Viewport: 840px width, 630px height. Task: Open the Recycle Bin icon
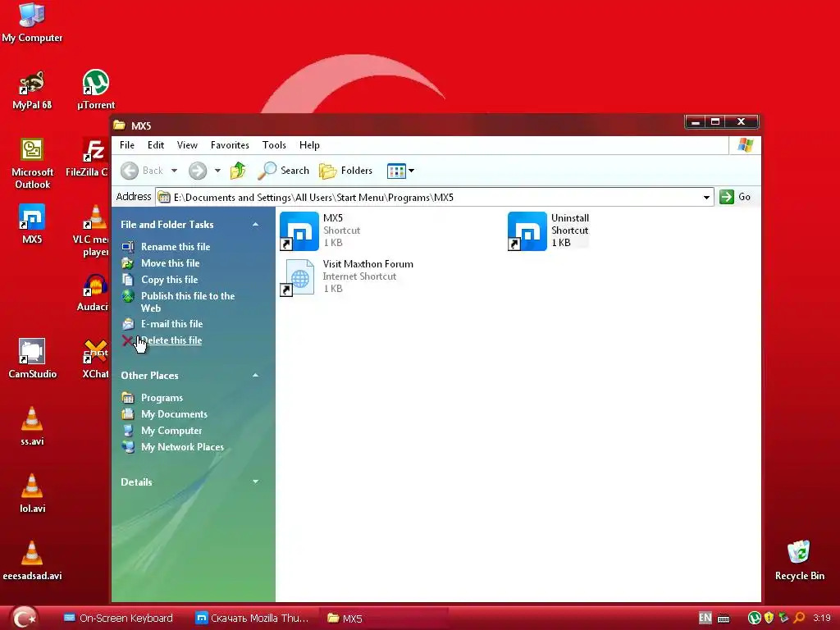(799, 560)
